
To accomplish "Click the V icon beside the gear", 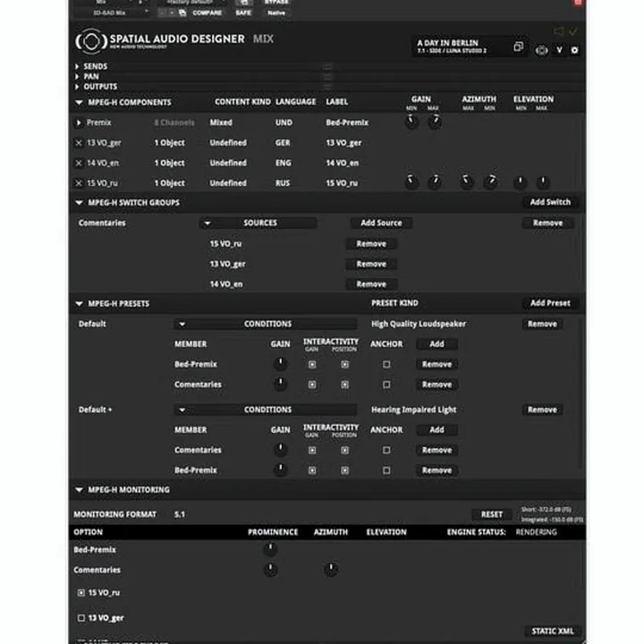I will [x=559, y=50].
